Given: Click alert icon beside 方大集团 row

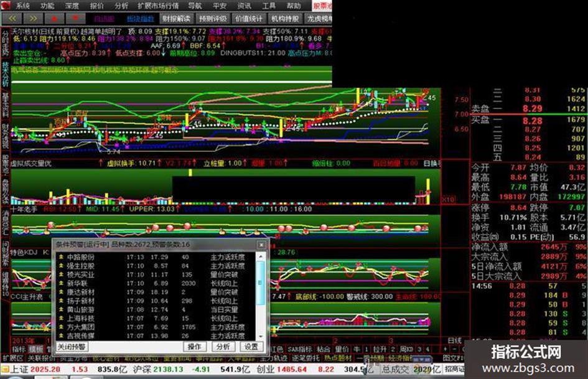Looking at the screenshot, I should tap(61, 327).
